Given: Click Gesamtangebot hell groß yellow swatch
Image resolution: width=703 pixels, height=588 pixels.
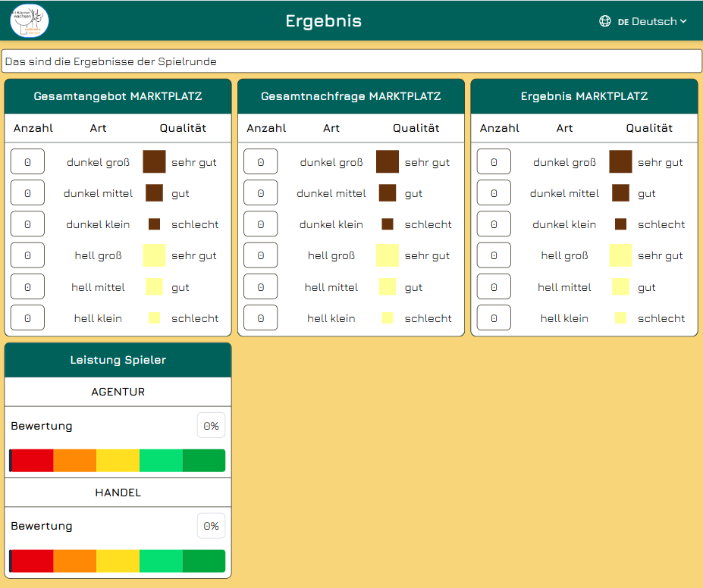Looking at the screenshot, I should (x=154, y=255).
